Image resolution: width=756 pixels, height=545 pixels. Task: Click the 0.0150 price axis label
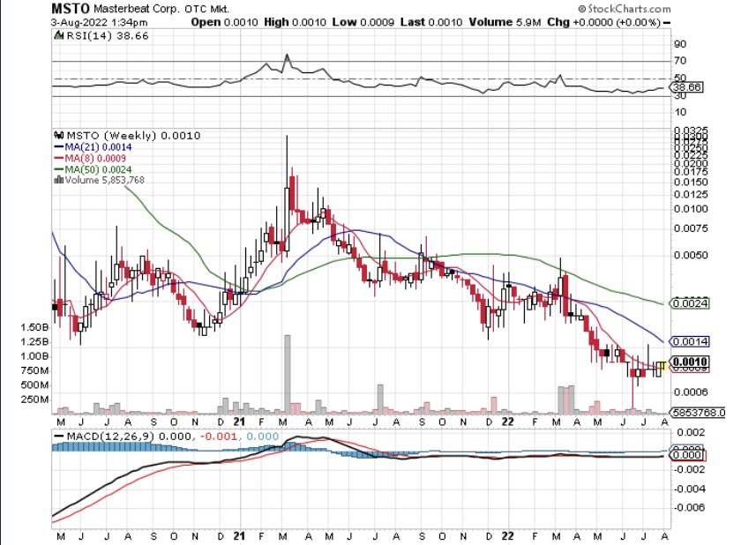pos(691,182)
